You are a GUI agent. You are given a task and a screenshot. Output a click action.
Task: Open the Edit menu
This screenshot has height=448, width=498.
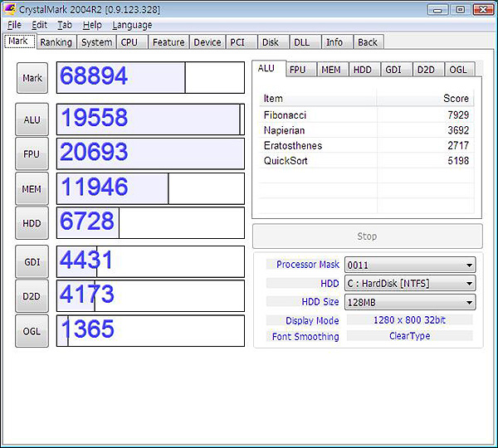click(x=39, y=25)
